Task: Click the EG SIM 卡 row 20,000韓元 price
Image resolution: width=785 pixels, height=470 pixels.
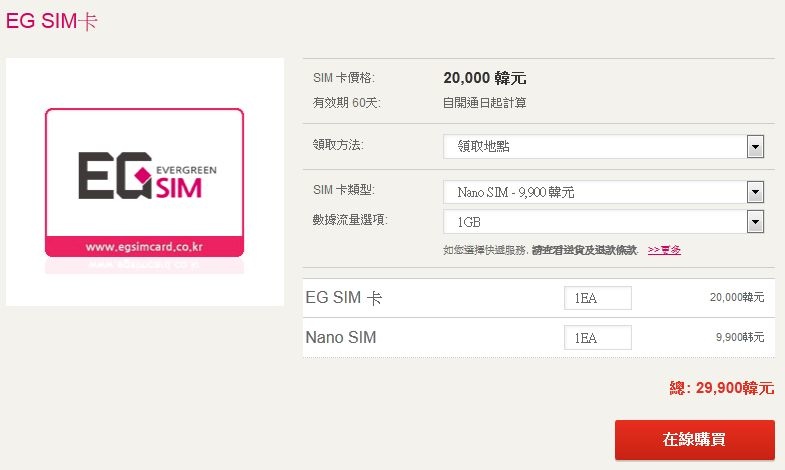Action: coord(737,297)
